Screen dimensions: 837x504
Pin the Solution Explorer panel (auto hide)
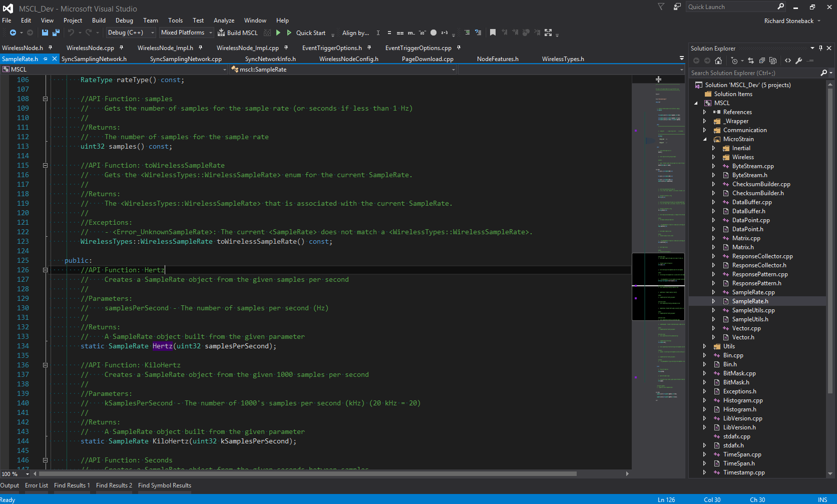pos(820,48)
